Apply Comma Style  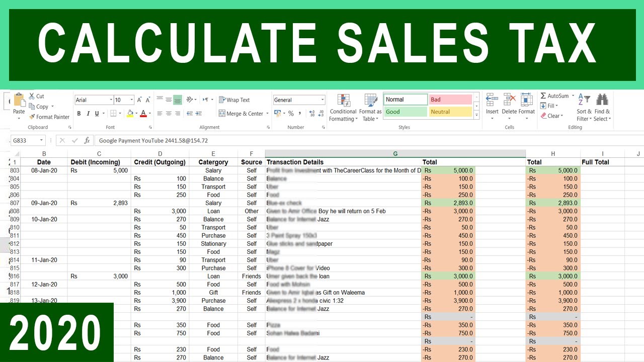point(300,114)
